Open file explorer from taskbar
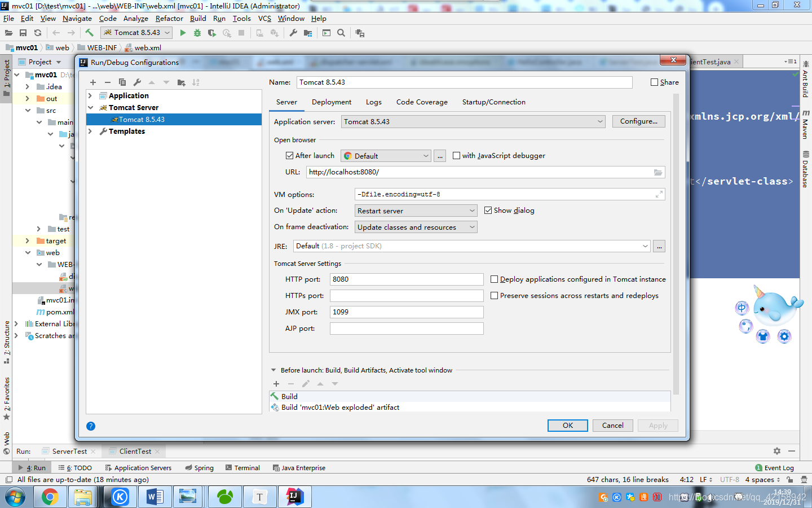Image resolution: width=812 pixels, height=508 pixels. (x=83, y=497)
